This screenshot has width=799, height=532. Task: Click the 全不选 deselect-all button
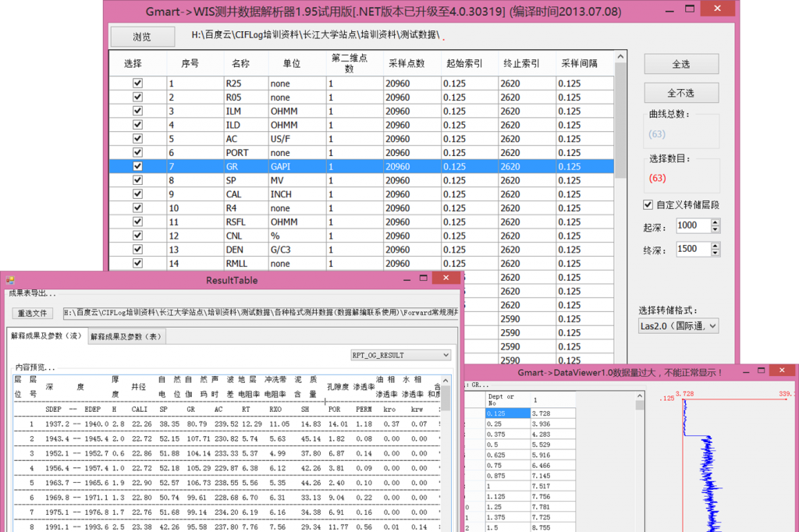(681, 93)
